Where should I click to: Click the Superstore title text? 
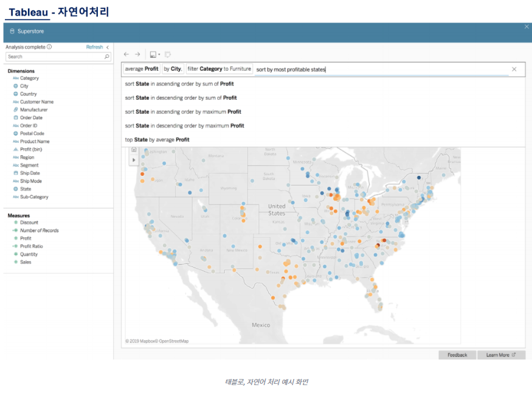30,31
